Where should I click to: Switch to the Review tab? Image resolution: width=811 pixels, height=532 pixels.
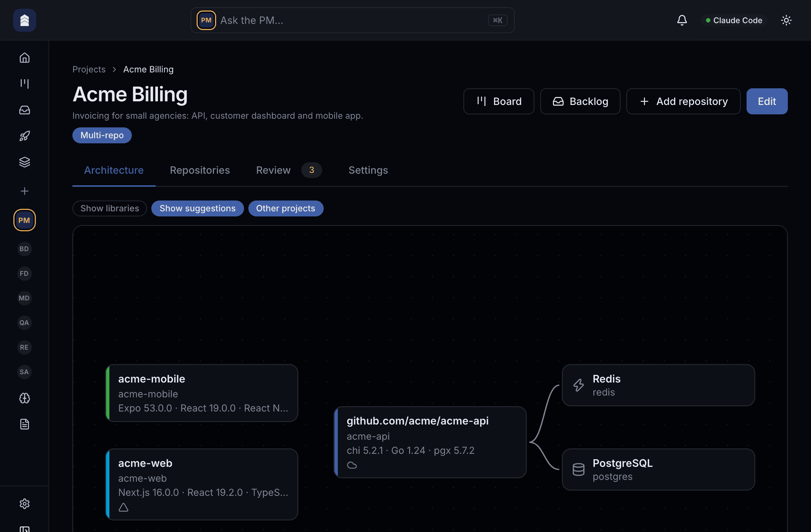pos(289,170)
